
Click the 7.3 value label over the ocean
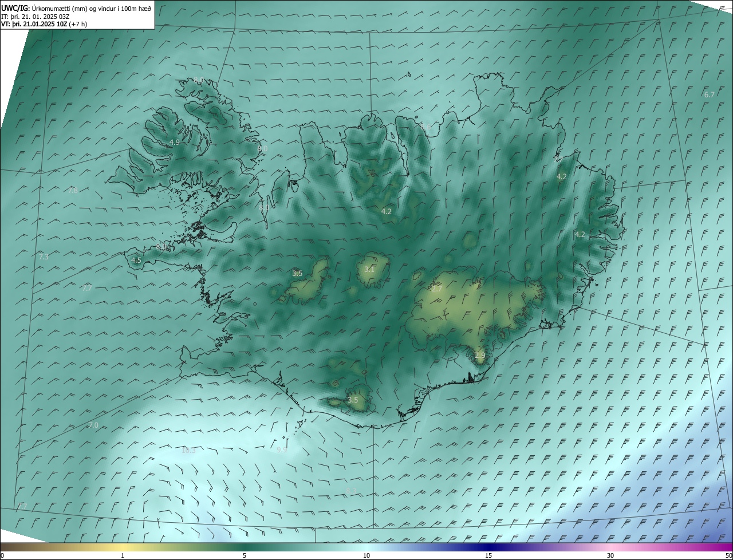[x=44, y=257]
